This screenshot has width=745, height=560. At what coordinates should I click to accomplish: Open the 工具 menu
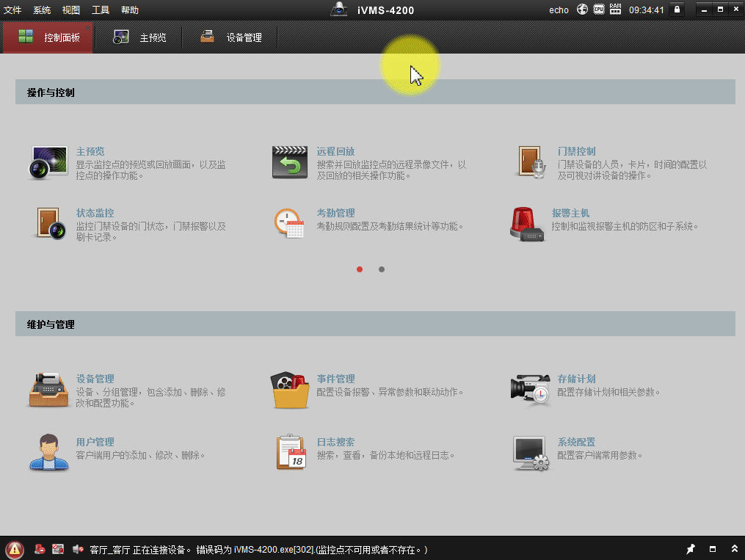101,10
